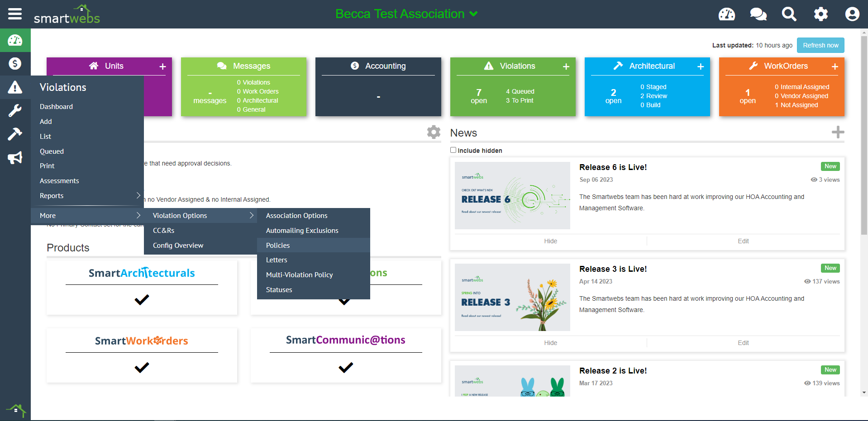Open the Release 6 is Live! headline
Image resolution: width=868 pixels, height=421 pixels.
(613, 167)
